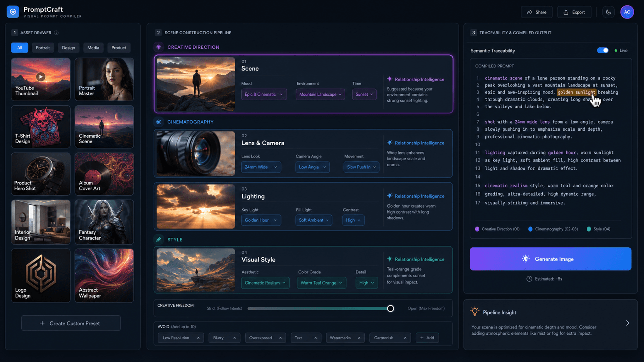Select the Abstract Wallpaper preset thumbnail

104,276
